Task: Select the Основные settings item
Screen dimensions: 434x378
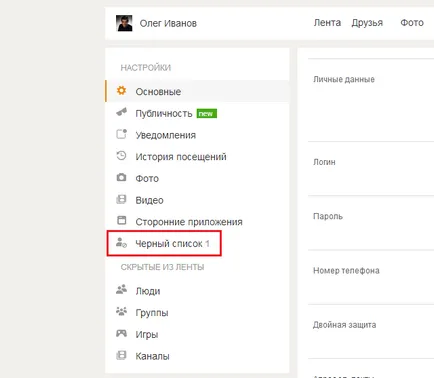Action: point(197,91)
